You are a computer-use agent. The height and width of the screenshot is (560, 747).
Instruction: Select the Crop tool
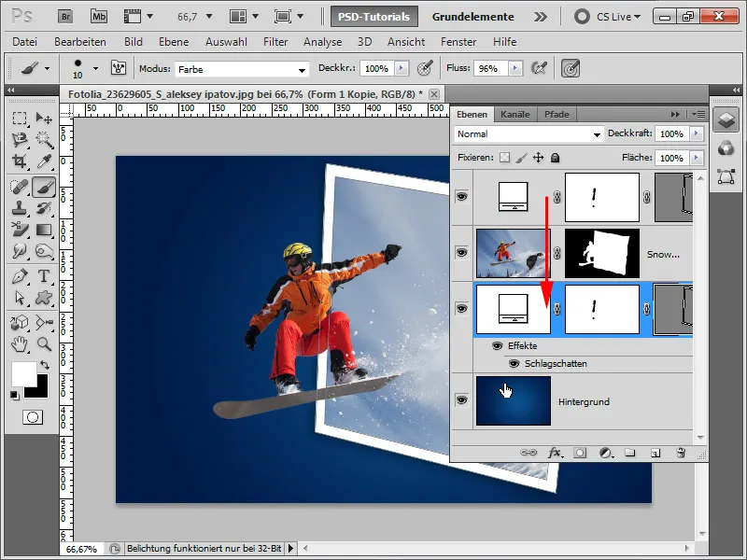pos(20,161)
